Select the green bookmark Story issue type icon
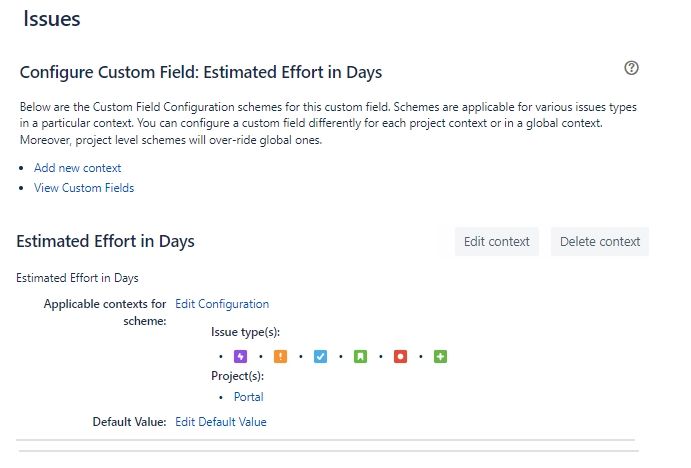This screenshot has width=691, height=468. 360,356
